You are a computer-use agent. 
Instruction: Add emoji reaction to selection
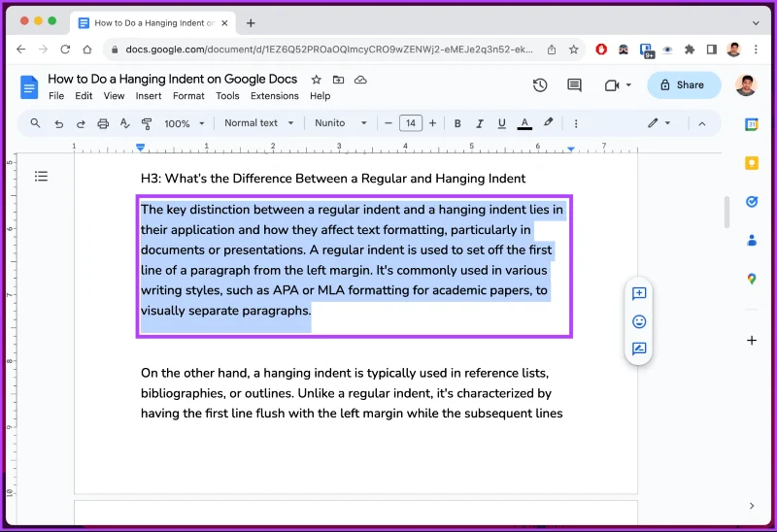[639, 321]
